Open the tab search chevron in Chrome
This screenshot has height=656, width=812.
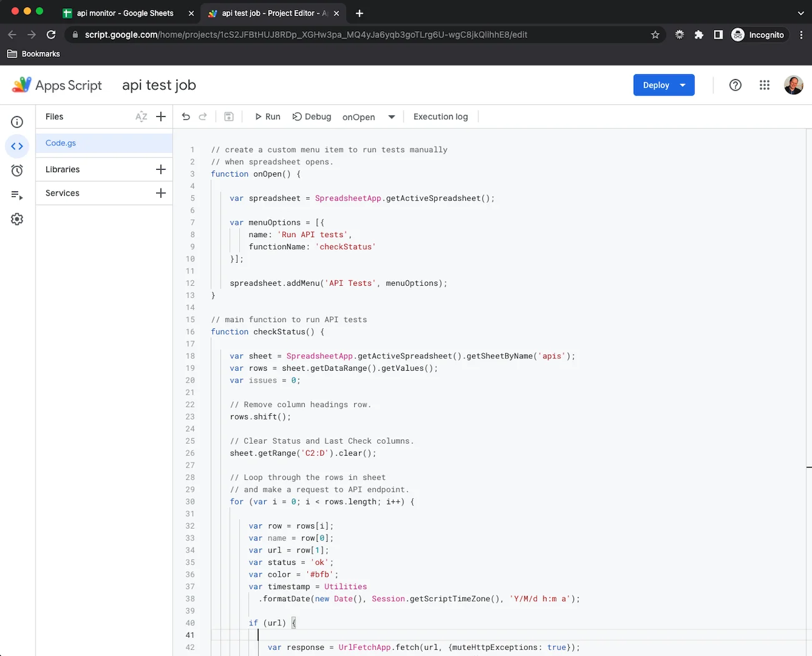coord(801,13)
